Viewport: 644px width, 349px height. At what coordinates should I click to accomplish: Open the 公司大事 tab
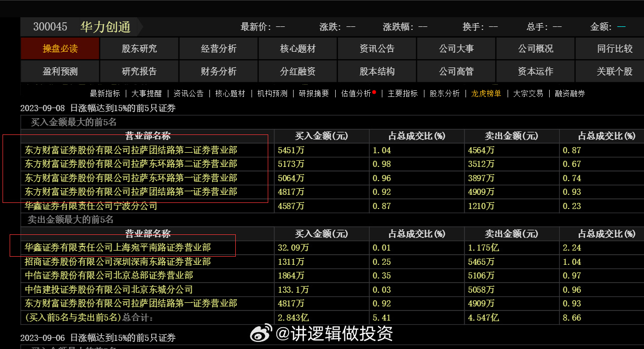[x=456, y=49]
